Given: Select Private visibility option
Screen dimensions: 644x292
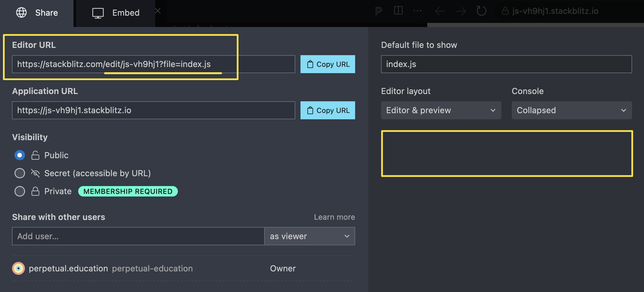Looking at the screenshot, I should (19, 191).
